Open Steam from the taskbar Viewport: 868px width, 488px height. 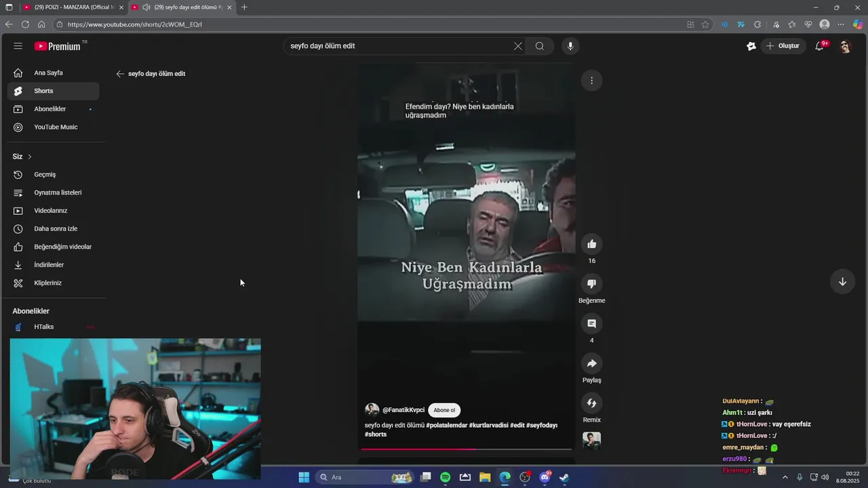tap(564, 477)
